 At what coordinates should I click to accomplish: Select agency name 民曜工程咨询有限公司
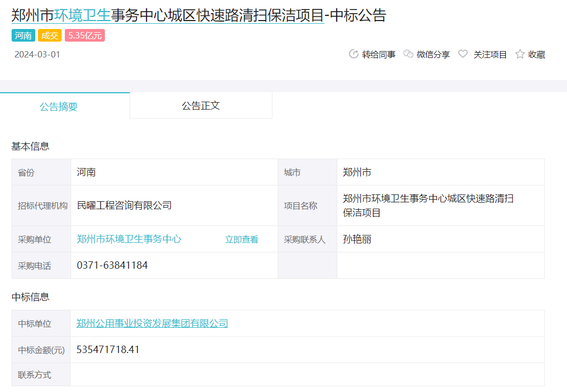click(x=124, y=205)
